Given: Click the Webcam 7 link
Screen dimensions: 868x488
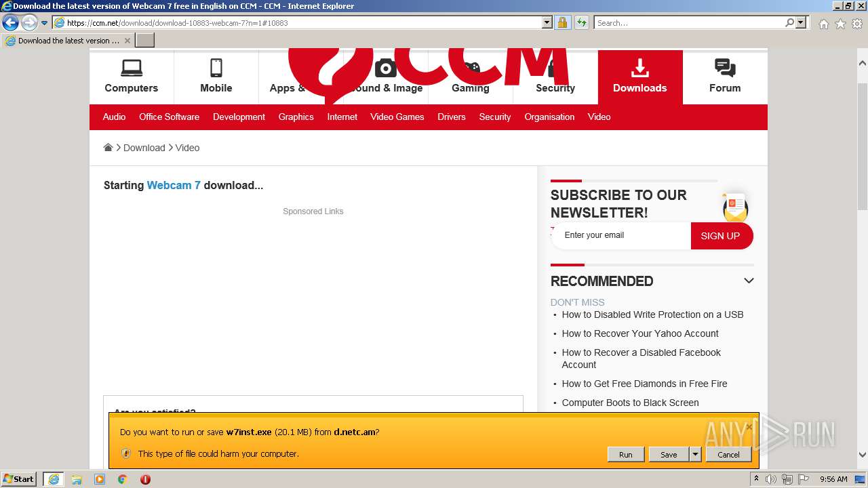Looking at the screenshot, I should [174, 185].
